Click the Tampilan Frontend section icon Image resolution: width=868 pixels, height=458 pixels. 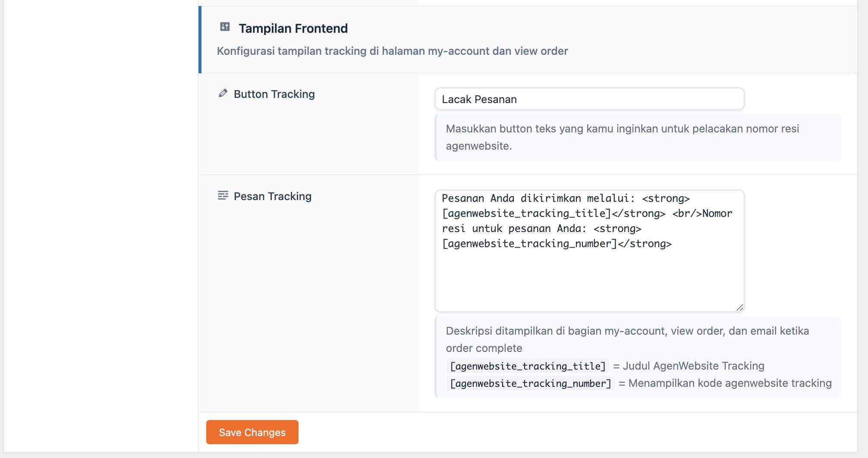[225, 27]
